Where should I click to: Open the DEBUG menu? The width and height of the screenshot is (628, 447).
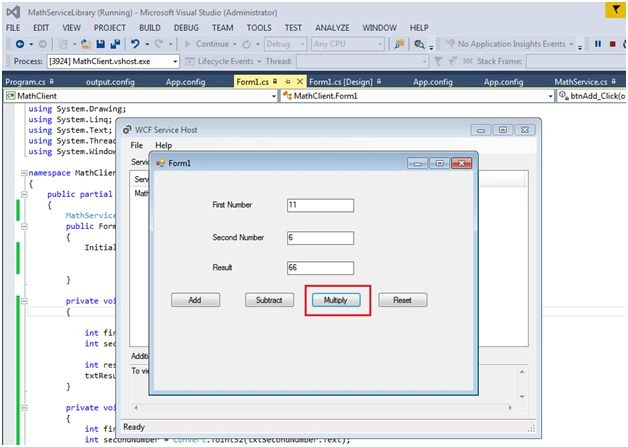point(186,28)
